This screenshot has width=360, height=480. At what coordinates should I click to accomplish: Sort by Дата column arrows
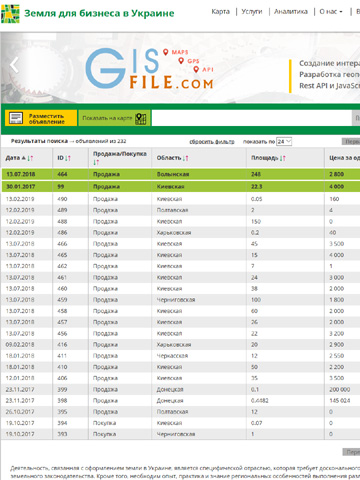click(30, 158)
